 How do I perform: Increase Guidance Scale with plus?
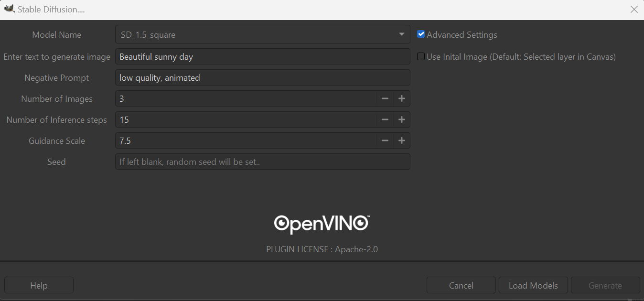pos(402,140)
